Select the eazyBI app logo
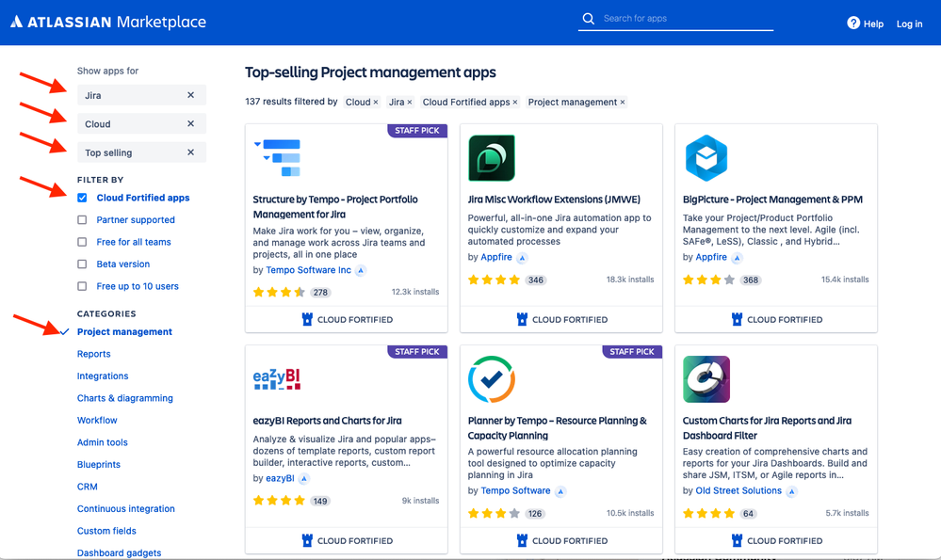941x560 pixels. (277, 379)
